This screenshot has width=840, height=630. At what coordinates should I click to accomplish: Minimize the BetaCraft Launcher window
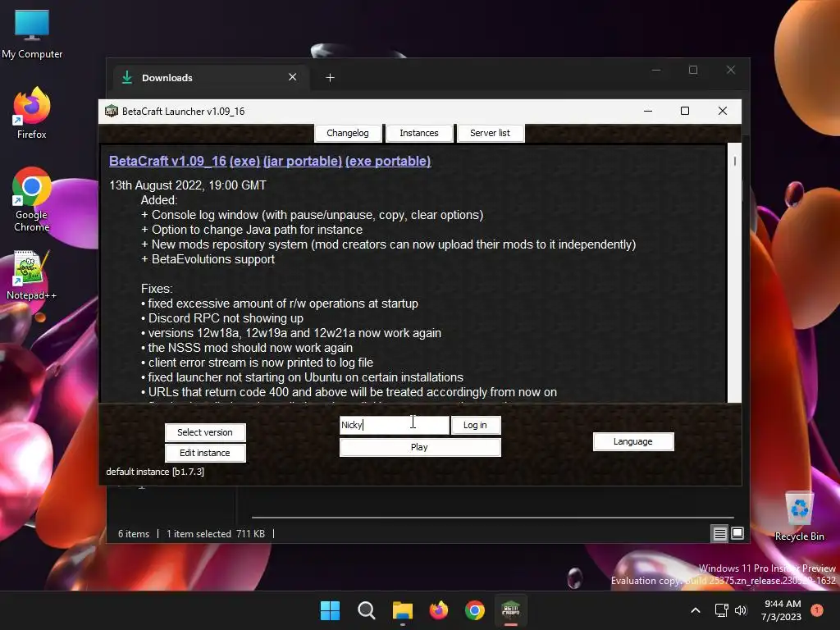coord(648,111)
